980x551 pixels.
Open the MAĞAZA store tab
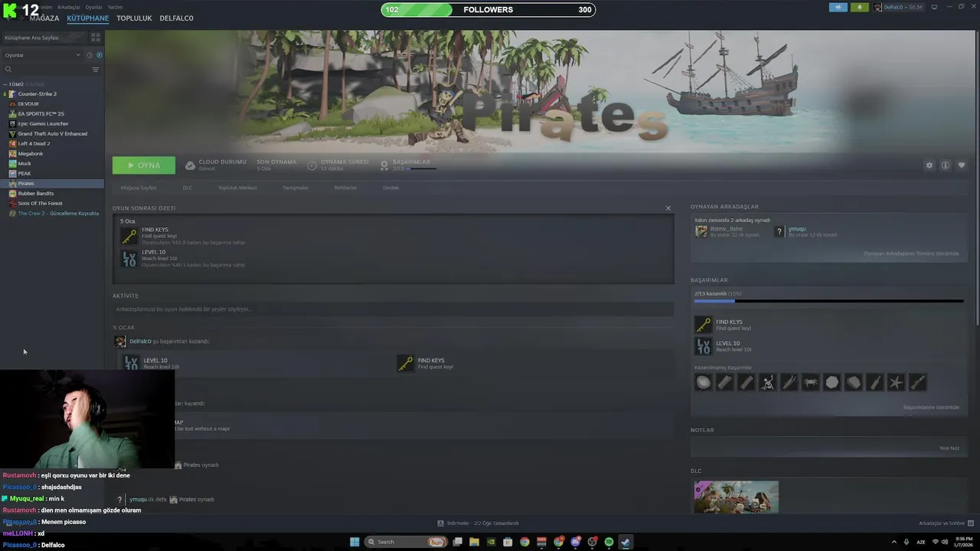tap(44, 18)
